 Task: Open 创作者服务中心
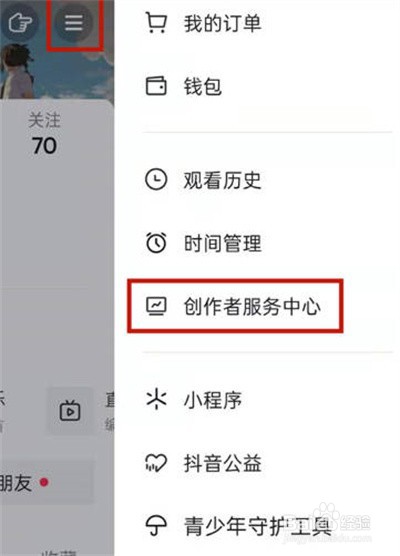(252, 306)
